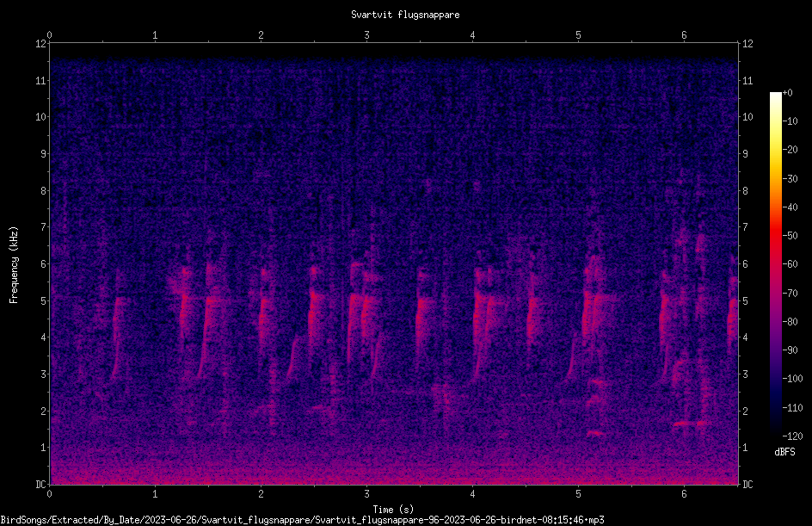This screenshot has height=526, width=812.
Task: Click the '-110' color scale label
Action: [x=792, y=408]
